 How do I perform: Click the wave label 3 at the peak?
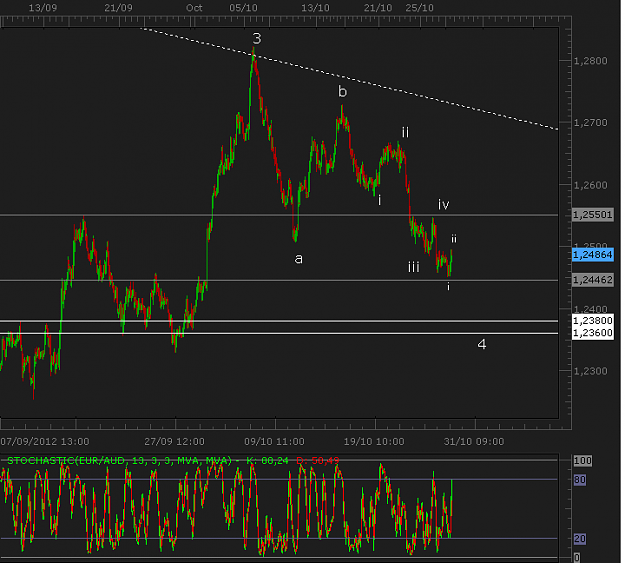coord(257,39)
